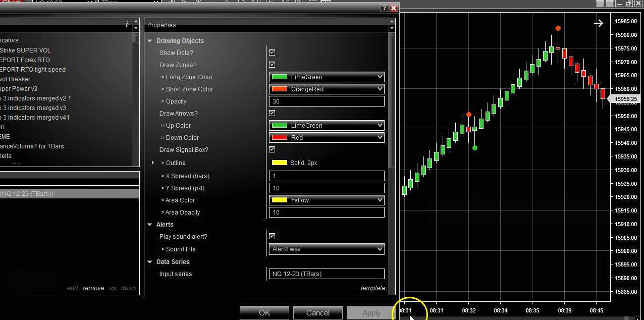Click the 'remove' link
The image size is (644, 320).
coord(93,288)
